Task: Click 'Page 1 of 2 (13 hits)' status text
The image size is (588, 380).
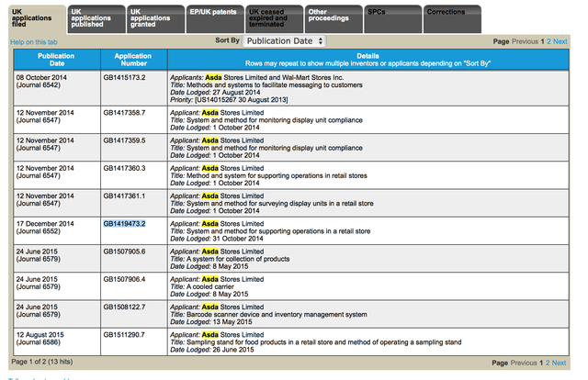Action: click(42, 362)
